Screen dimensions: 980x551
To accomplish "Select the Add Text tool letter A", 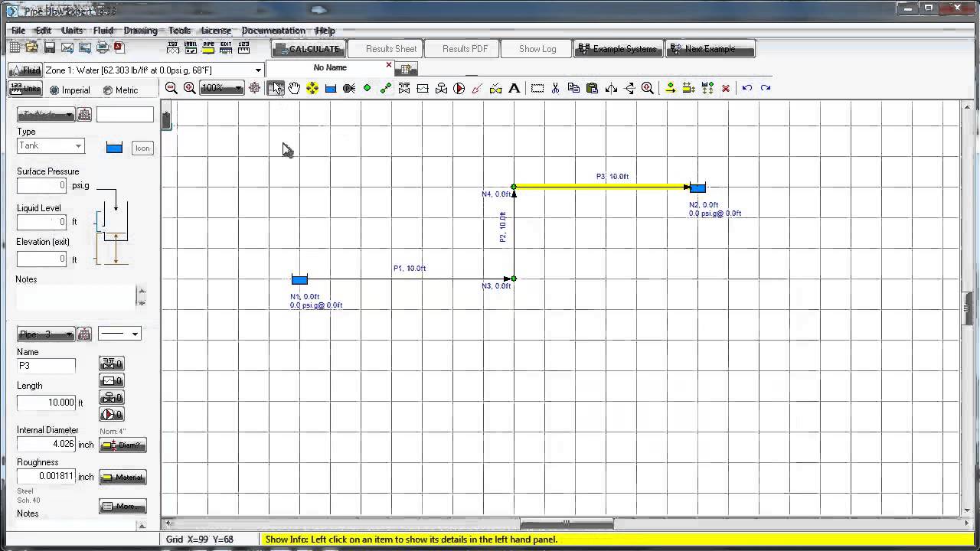I will [514, 88].
